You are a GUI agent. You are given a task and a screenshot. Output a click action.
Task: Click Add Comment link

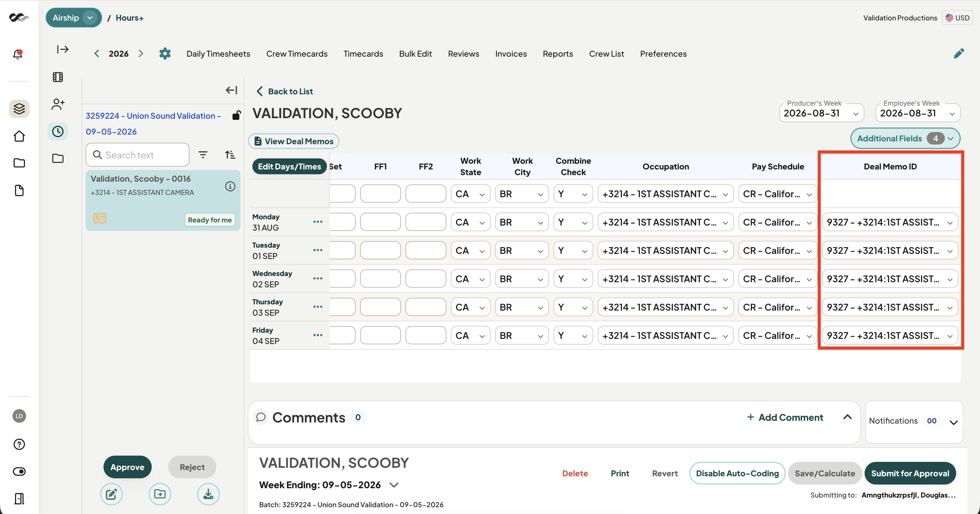(785, 417)
